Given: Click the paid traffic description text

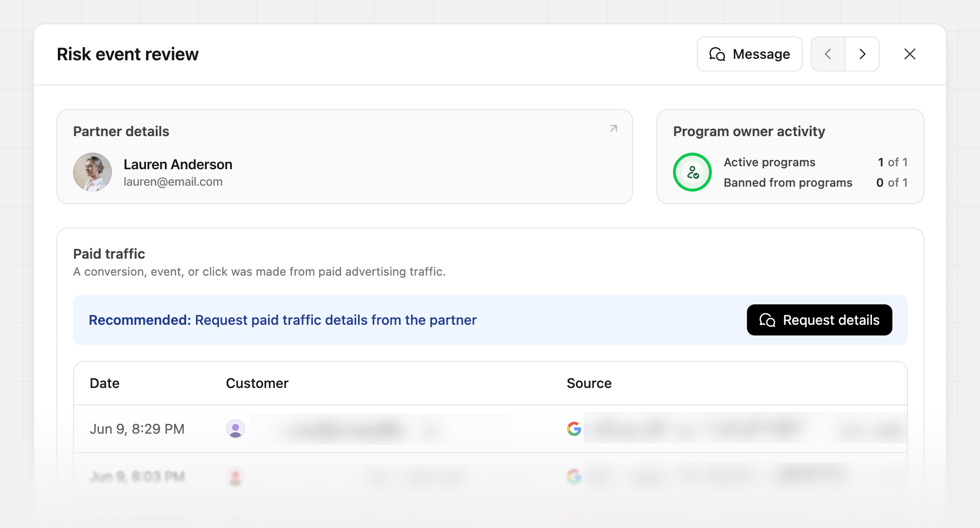Looking at the screenshot, I should (x=259, y=272).
